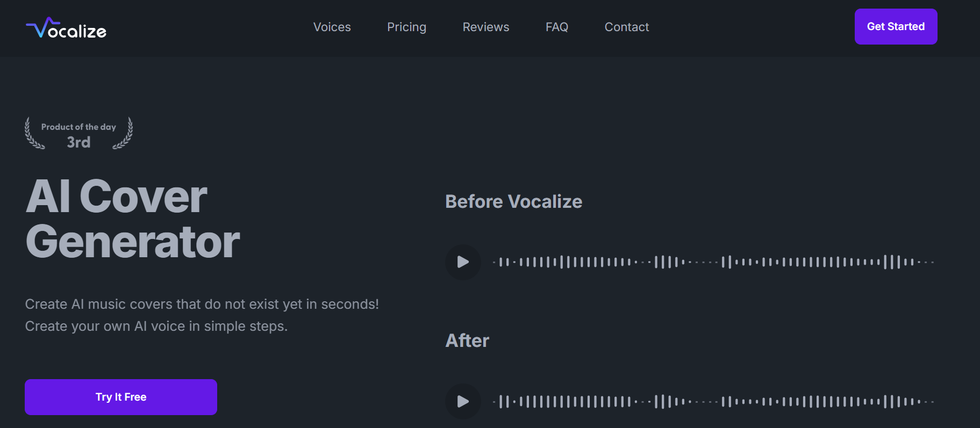Seek within the After audio waveform
This screenshot has height=428, width=980.
pyautogui.click(x=713, y=401)
